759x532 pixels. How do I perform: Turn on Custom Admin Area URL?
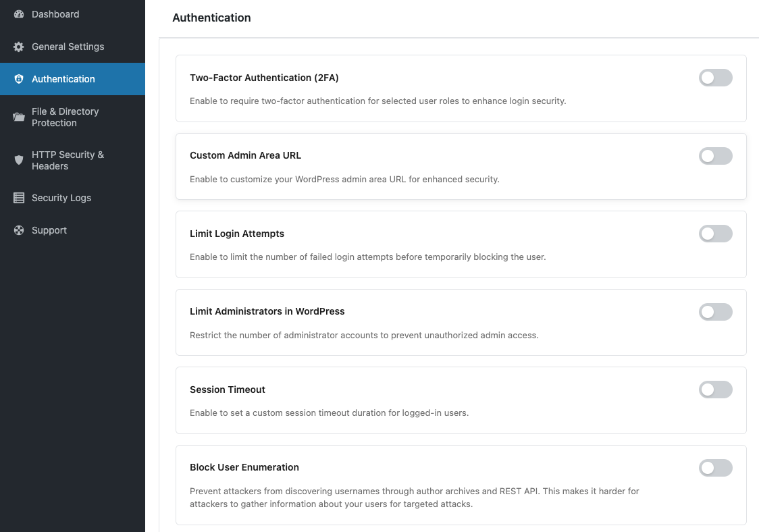click(715, 156)
